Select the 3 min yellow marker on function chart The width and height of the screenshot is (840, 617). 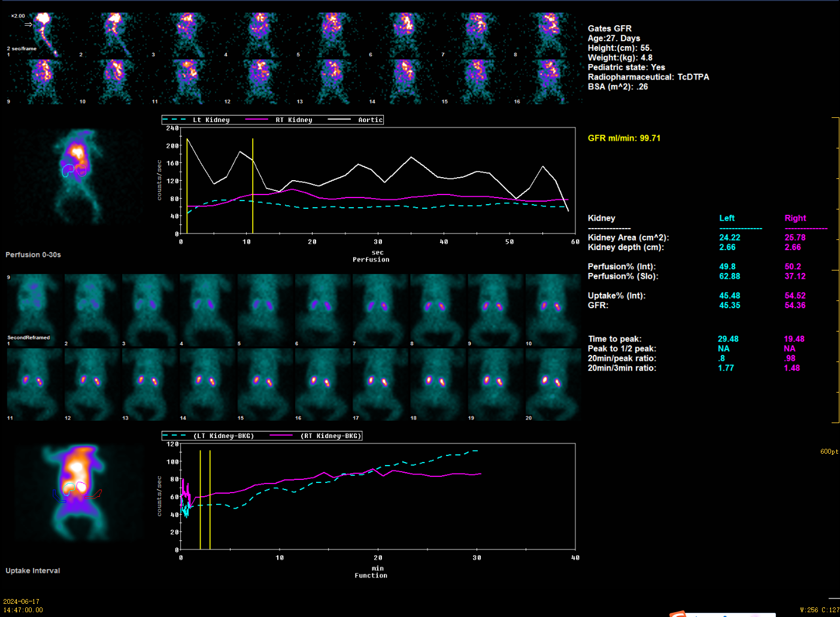click(x=210, y=500)
